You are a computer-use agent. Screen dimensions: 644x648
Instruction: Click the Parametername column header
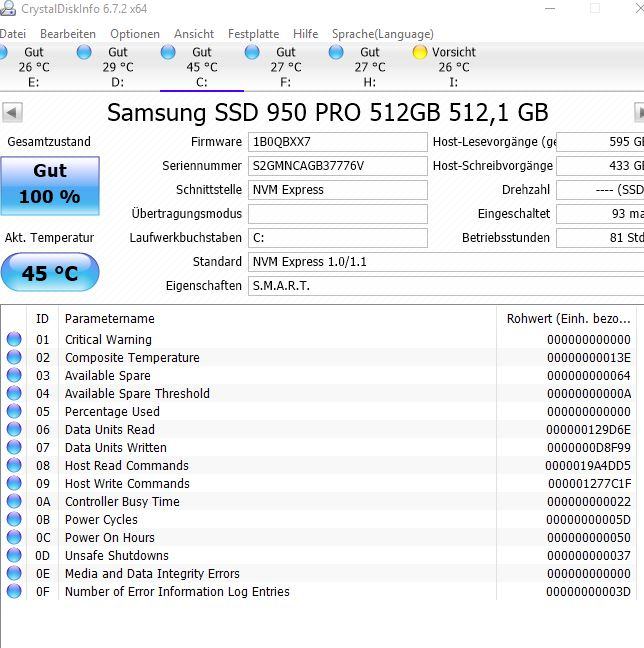(x=277, y=319)
